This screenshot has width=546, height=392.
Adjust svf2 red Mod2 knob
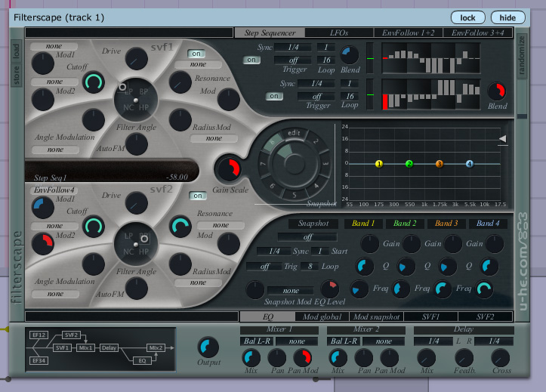pyautogui.click(x=43, y=244)
